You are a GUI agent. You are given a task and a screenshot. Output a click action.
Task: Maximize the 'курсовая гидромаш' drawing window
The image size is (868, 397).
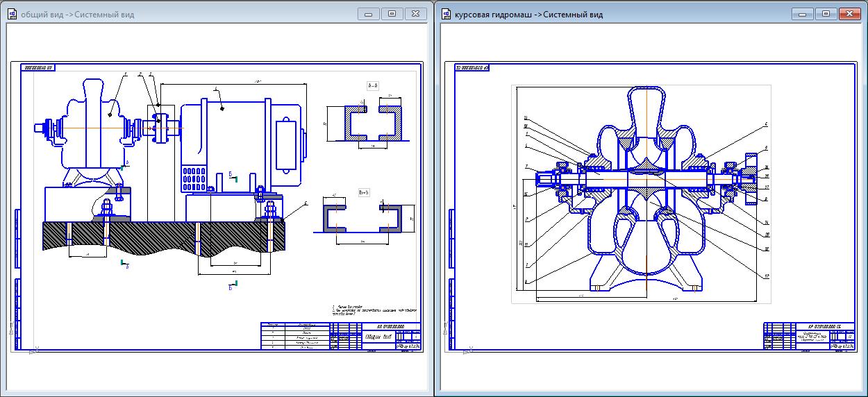826,13
